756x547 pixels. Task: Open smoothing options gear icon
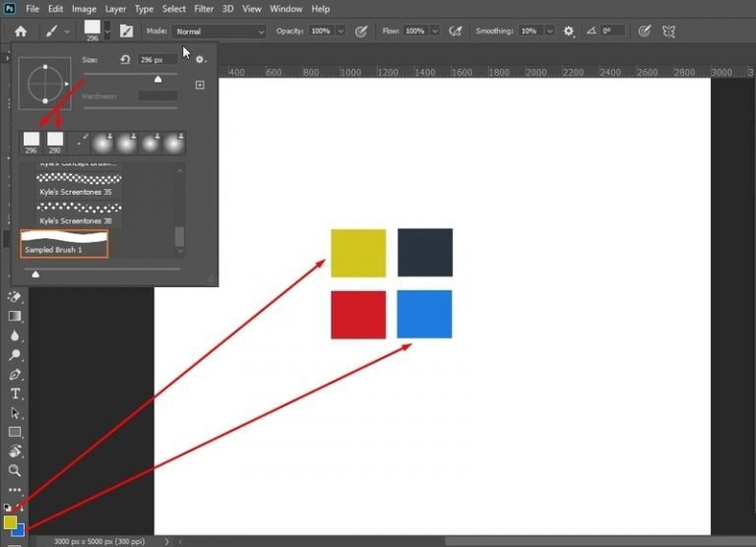click(x=569, y=31)
